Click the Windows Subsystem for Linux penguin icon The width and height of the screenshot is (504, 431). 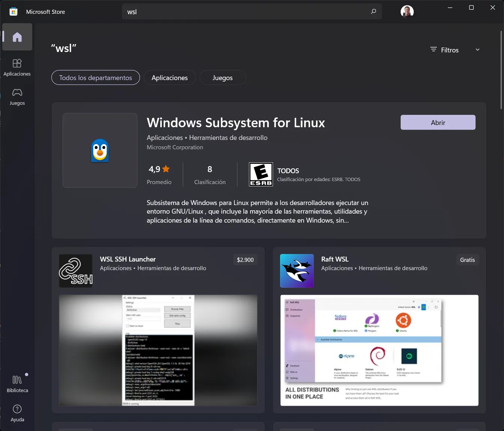pos(100,150)
